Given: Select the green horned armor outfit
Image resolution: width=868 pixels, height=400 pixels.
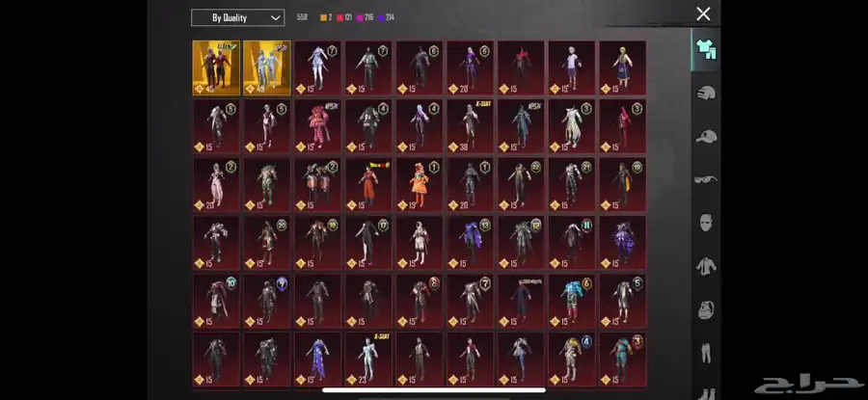Looking at the screenshot, I should pos(267,185).
